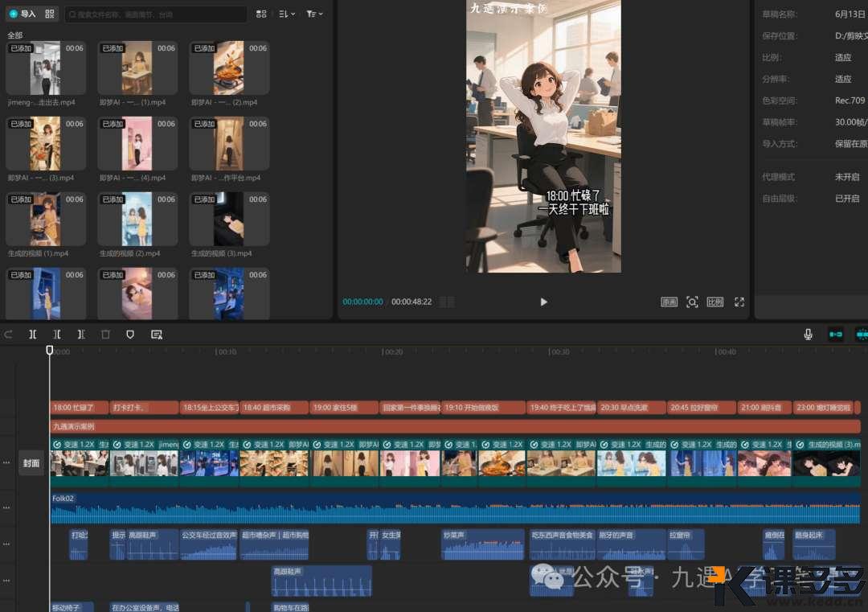Enter fullscreen preview with expand icon
Screen dimensions: 868x612
739,302
